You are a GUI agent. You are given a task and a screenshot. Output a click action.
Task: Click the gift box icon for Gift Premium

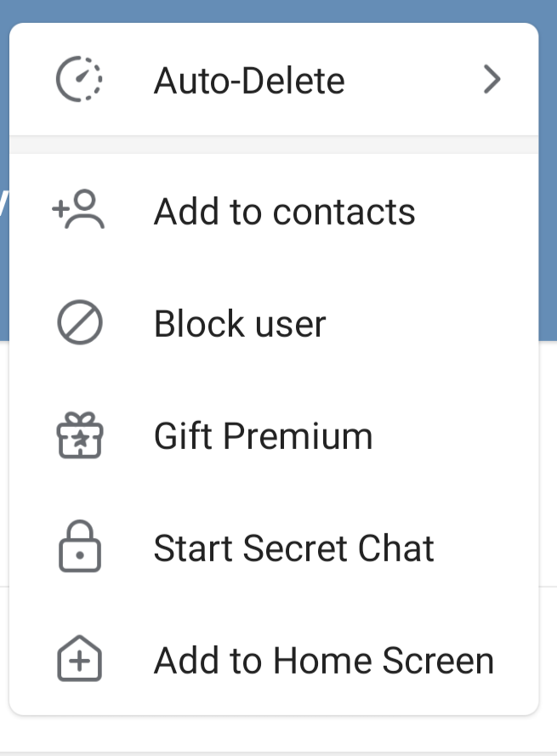tap(78, 435)
